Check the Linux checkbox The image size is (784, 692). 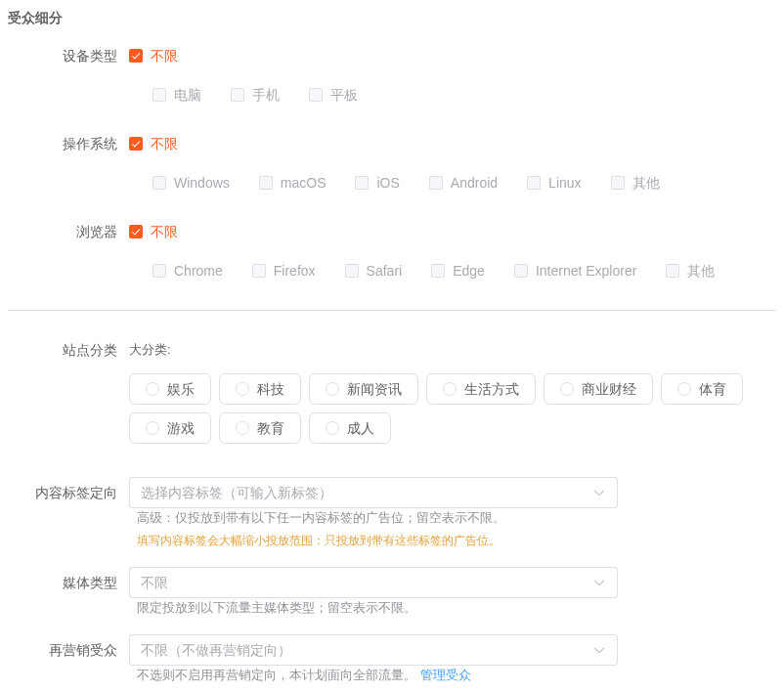click(x=534, y=183)
